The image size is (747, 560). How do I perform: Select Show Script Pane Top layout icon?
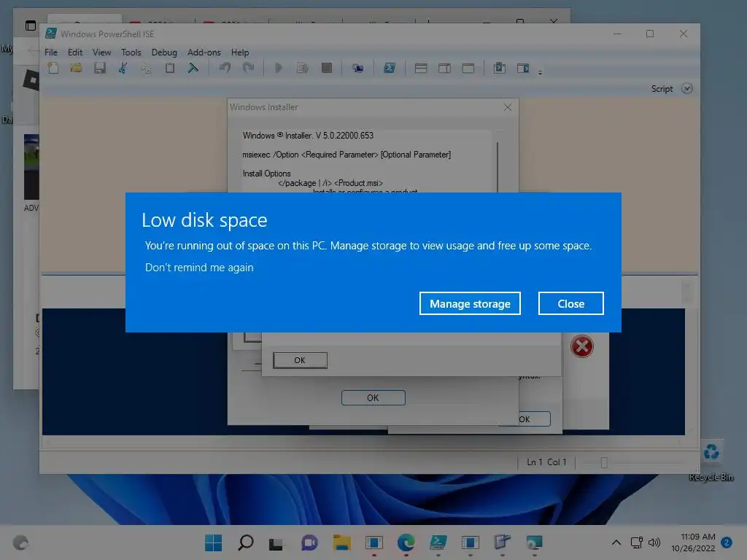[421, 68]
